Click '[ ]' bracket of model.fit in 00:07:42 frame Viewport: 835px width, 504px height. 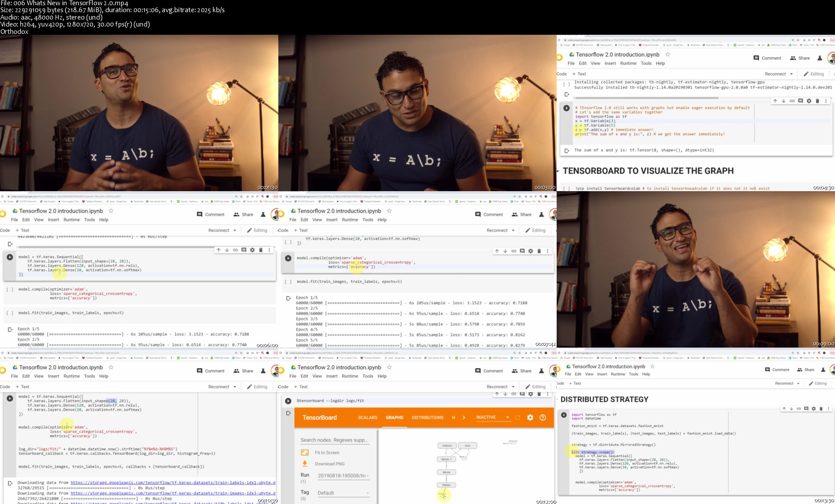[288, 282]
